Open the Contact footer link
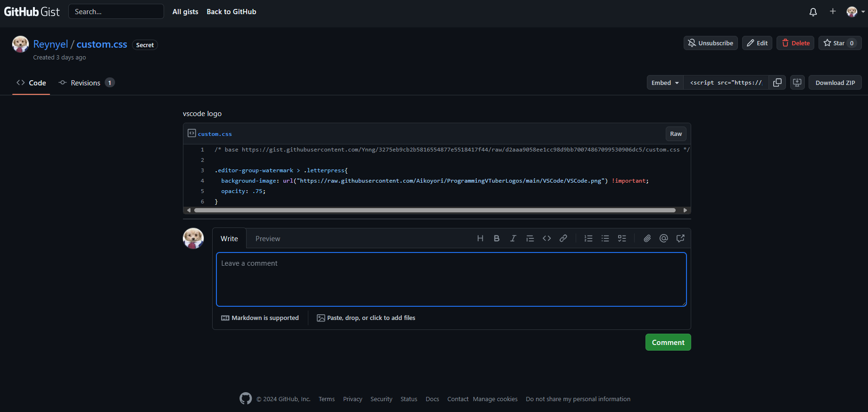 458,399
